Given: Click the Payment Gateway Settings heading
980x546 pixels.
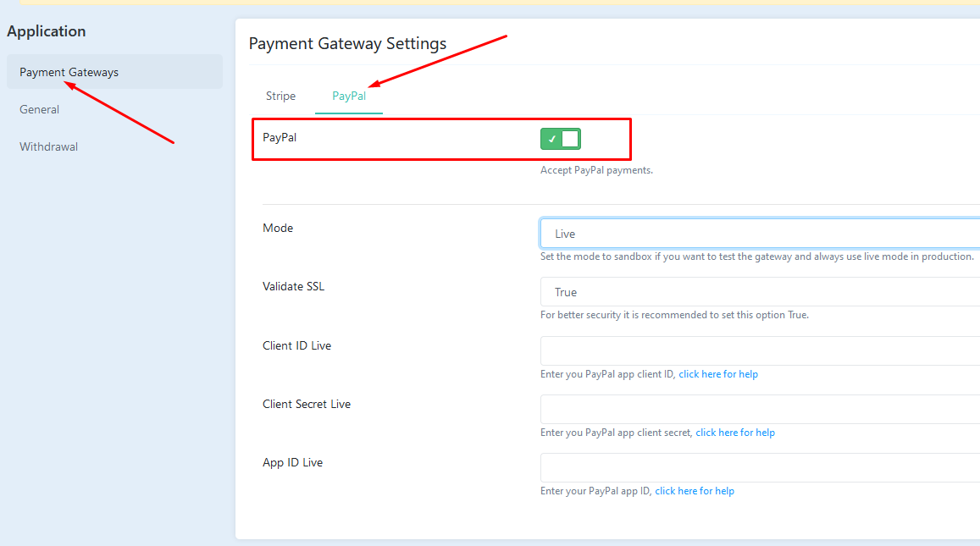Looking at the screenshot, I should pos(347,44).
